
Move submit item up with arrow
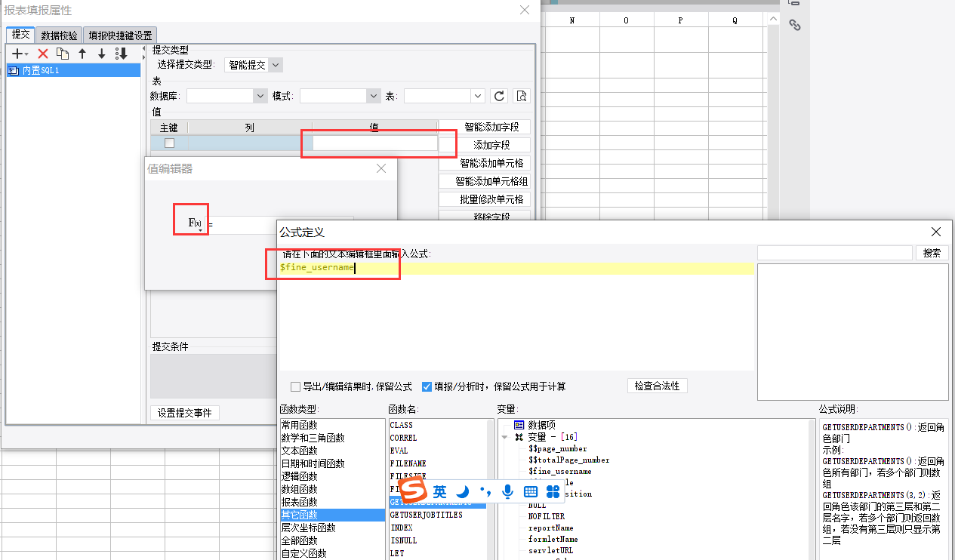pyautogui.click(x=82, y=54)
